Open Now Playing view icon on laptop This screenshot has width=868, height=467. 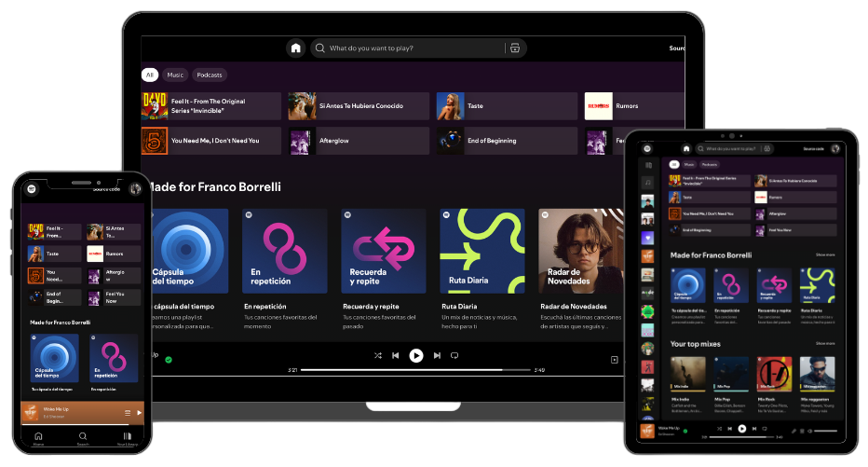(614, 360)
